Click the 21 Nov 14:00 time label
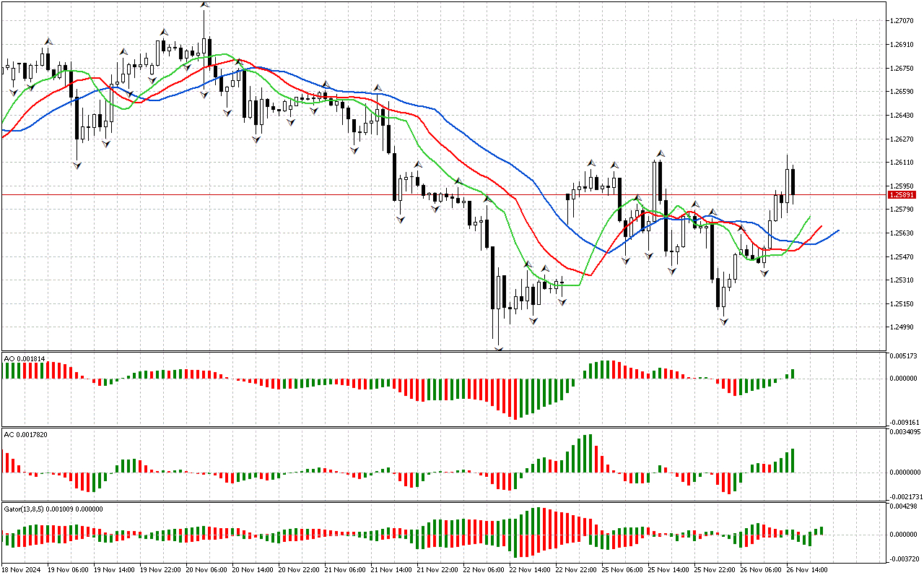The image size is (924, 578). pos(392,570)
